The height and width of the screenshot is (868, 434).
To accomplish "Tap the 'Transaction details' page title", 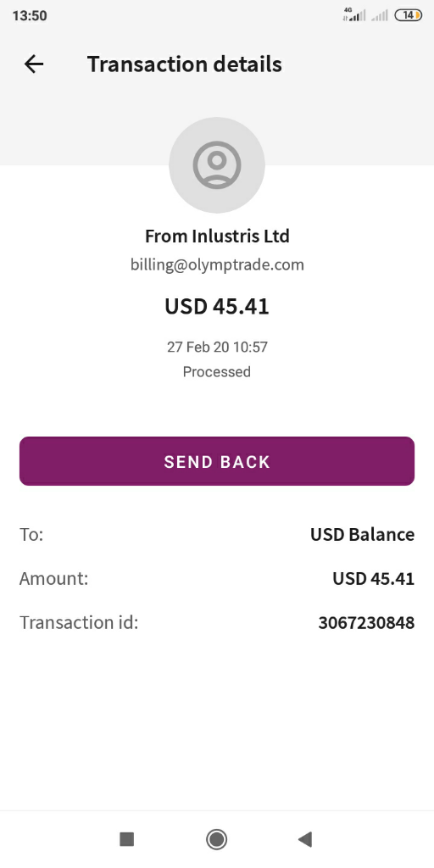I will pyautogui.click(x=184, y=64).
